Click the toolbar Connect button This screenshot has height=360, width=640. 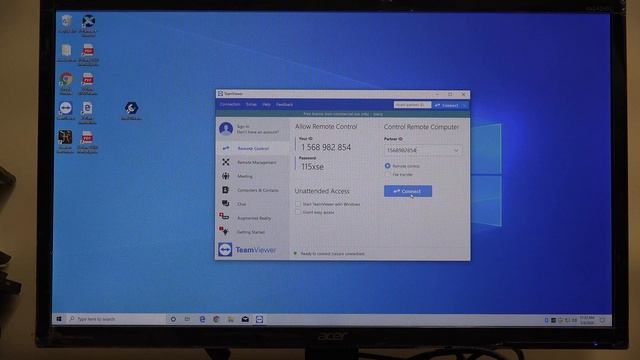click(x=447, y=105)
